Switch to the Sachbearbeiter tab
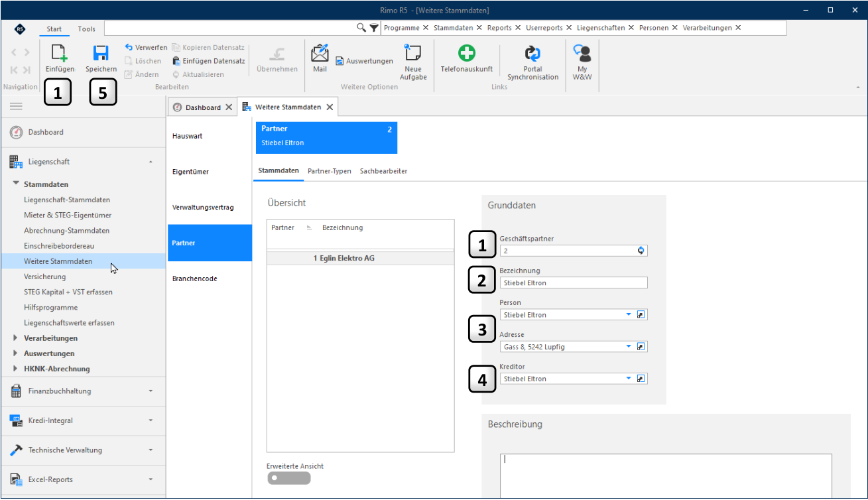The height and width of the screenshot is (500, 868). click(x=383, y=171)
